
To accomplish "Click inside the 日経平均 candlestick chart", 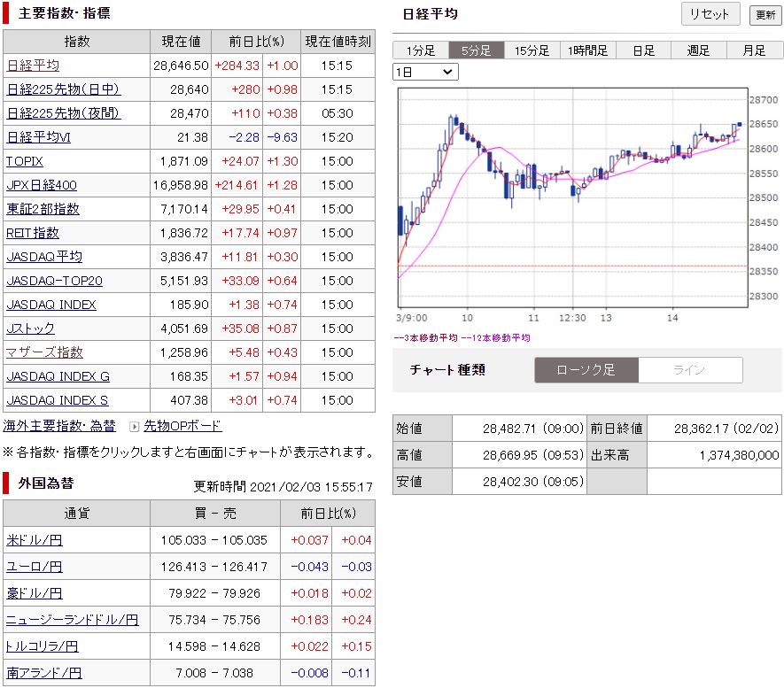I will 572,197.
